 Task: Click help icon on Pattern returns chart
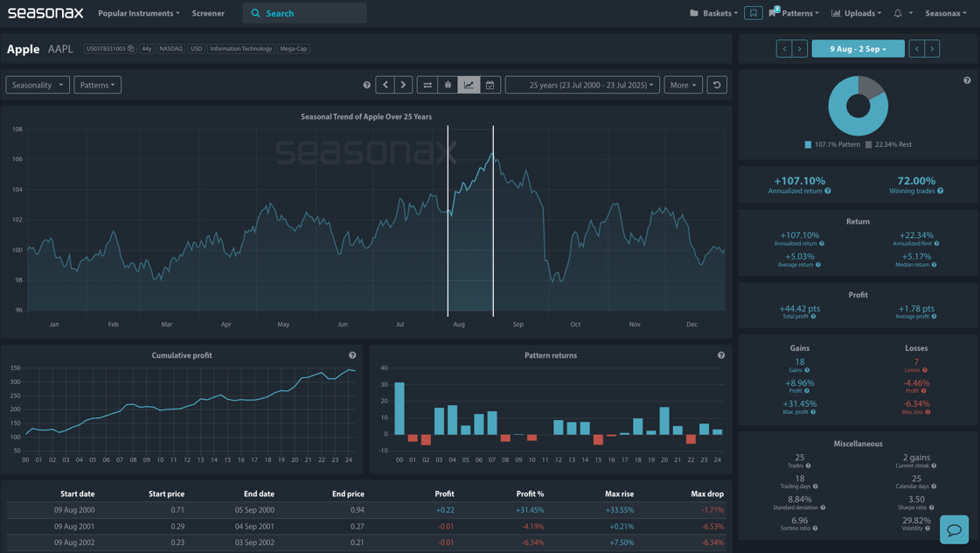[x=721, y=355]
